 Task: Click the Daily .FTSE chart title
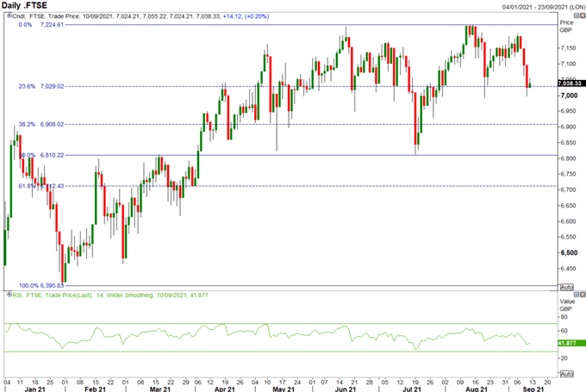[24, 5]
